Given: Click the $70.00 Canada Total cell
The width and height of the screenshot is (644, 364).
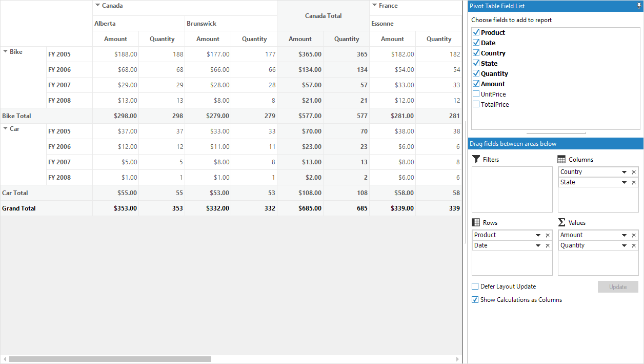Looking at the screenshot, I should (x=300, y=131).
